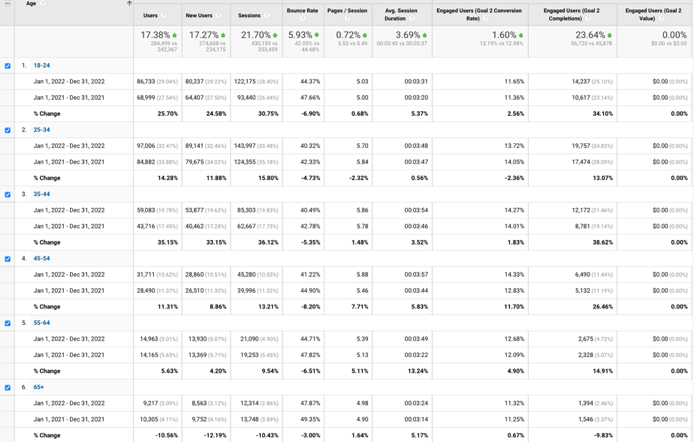The height and width of the screenshot is (442, 694).
Task: Click the help icon beside Avg. Session Duration
Action: (412, 18)
